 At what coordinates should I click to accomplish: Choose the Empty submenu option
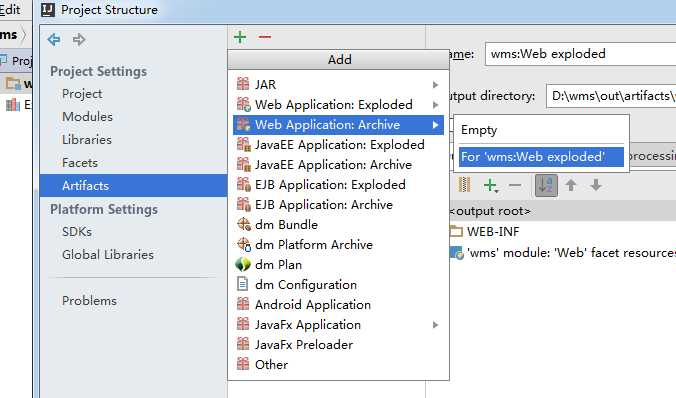tap(541, 130)
